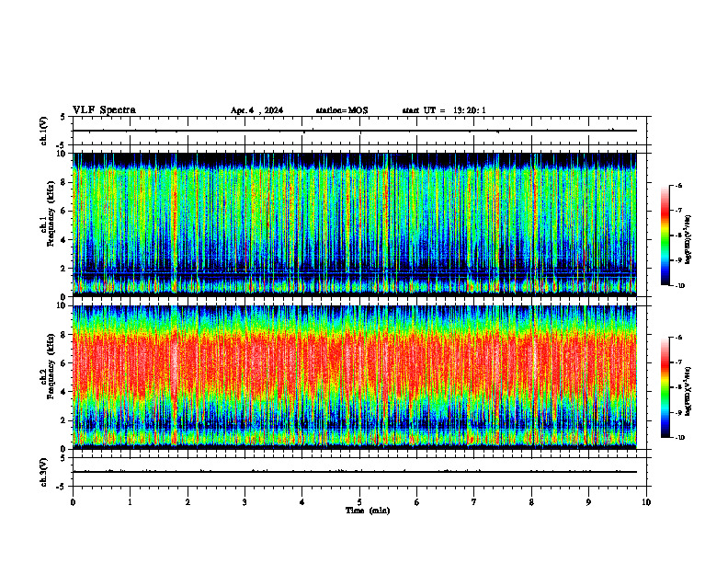Click ch.2 color scale 'log(PSD)(V²/Hz)' label

[x=688, y=392]
